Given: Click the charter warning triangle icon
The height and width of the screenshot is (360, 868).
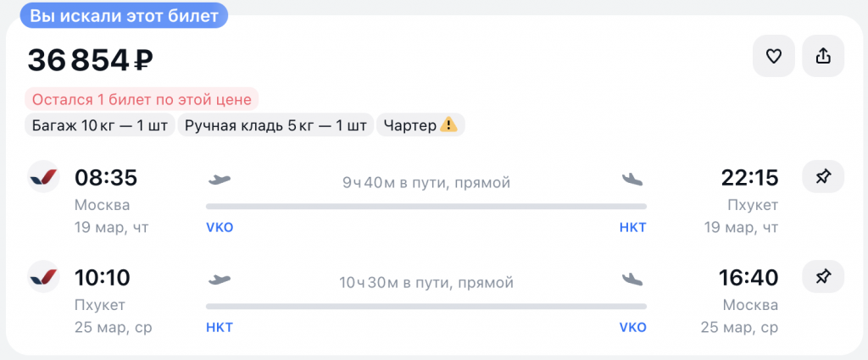Looking at the screenshot, I should point(449,125).
